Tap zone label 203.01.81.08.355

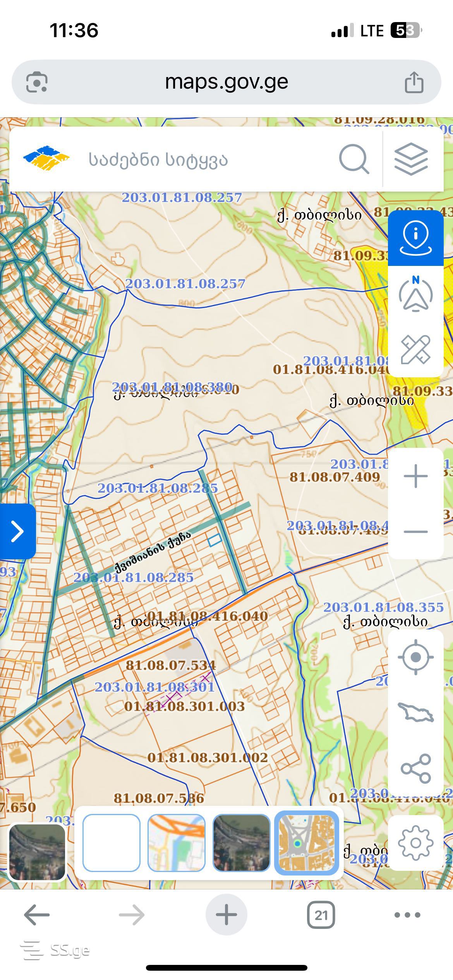pos(383,607)
